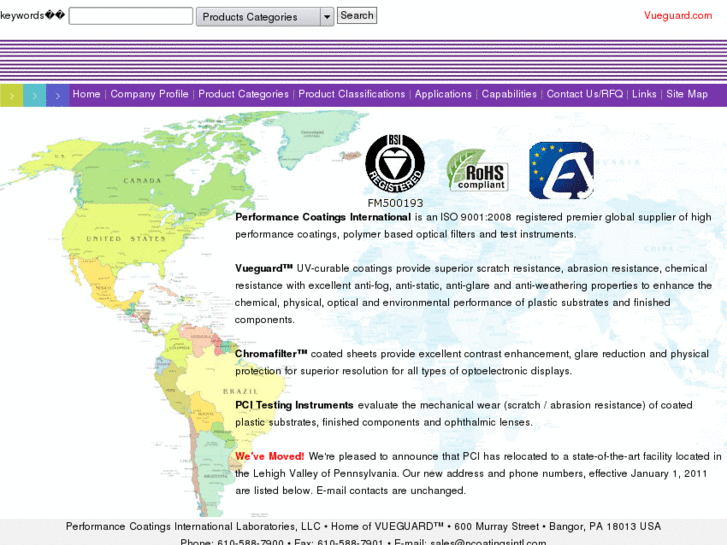Click the blue European stars certification logo
Image resolution: width=727 pixels, height=545 pixels.
coord(561,170)
